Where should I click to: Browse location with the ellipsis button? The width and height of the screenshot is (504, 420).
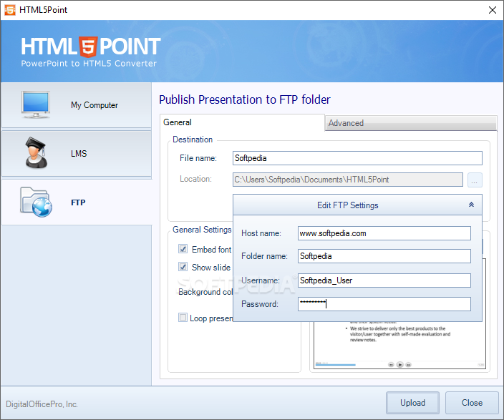(x=475, y=180)
